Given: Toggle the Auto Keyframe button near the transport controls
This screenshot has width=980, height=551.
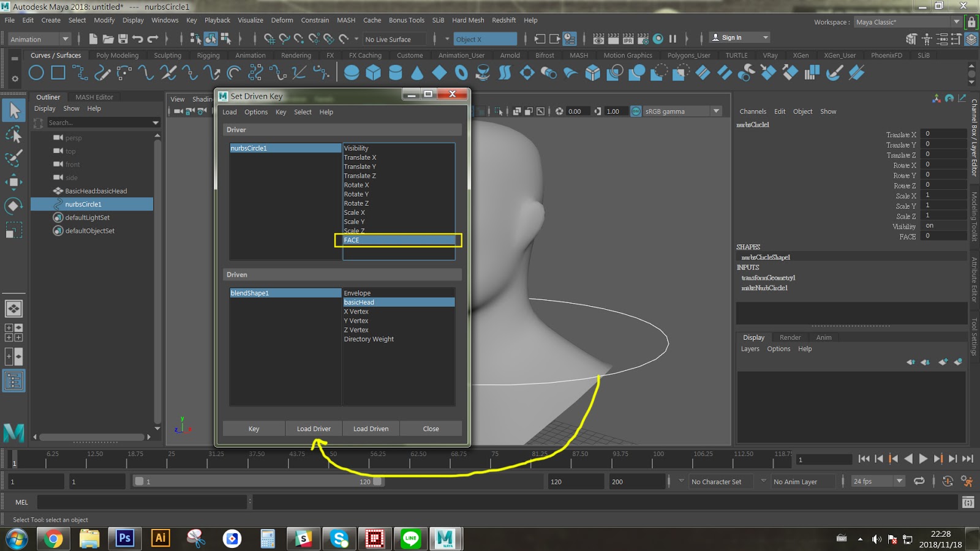Looking at the screenshot, I should click(x=948, y=481).
